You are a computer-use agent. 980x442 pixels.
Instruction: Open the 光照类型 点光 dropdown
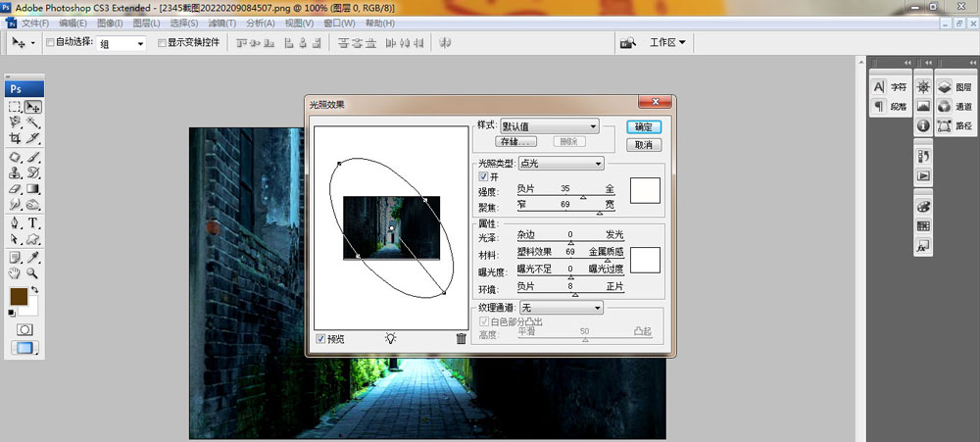click(x=562, y=164)
